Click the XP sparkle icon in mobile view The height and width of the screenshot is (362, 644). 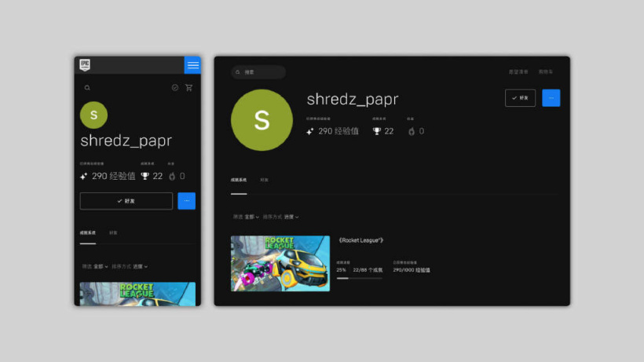pyautogui.click(x=84, y=177)
